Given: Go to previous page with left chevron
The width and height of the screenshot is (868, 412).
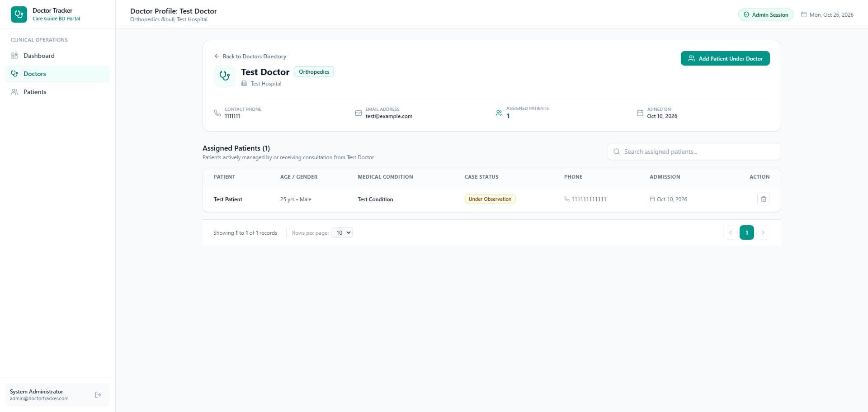Looking at the screenshot, I should pyautogui.click(x=731, y=232).
